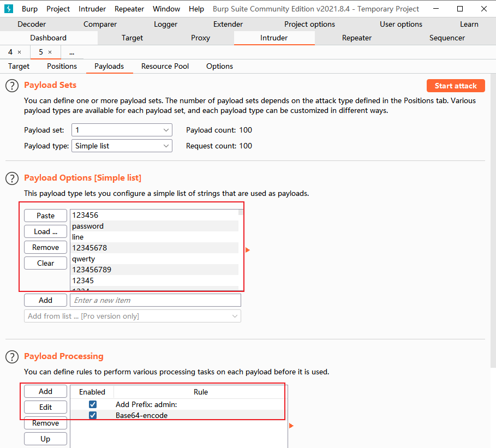496x448 pixels.
Task: Open the Payload type dropdown
Action: pos(122,146)
